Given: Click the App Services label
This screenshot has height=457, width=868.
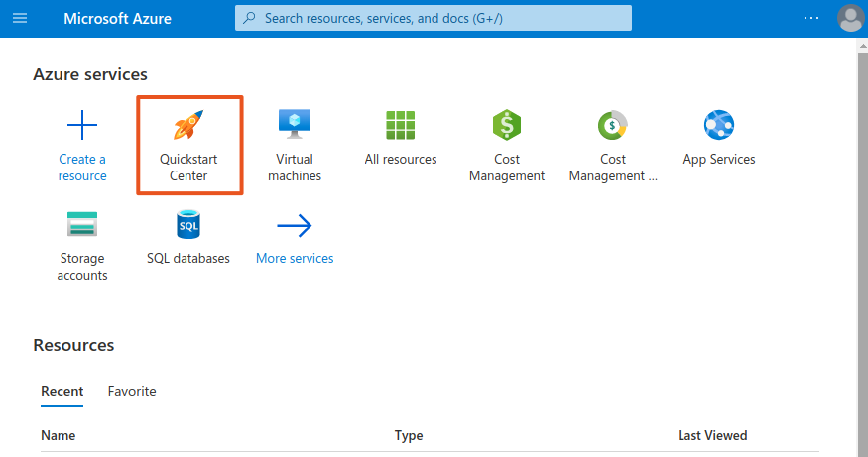Looking at the screenshot, I should pos(719,160).
